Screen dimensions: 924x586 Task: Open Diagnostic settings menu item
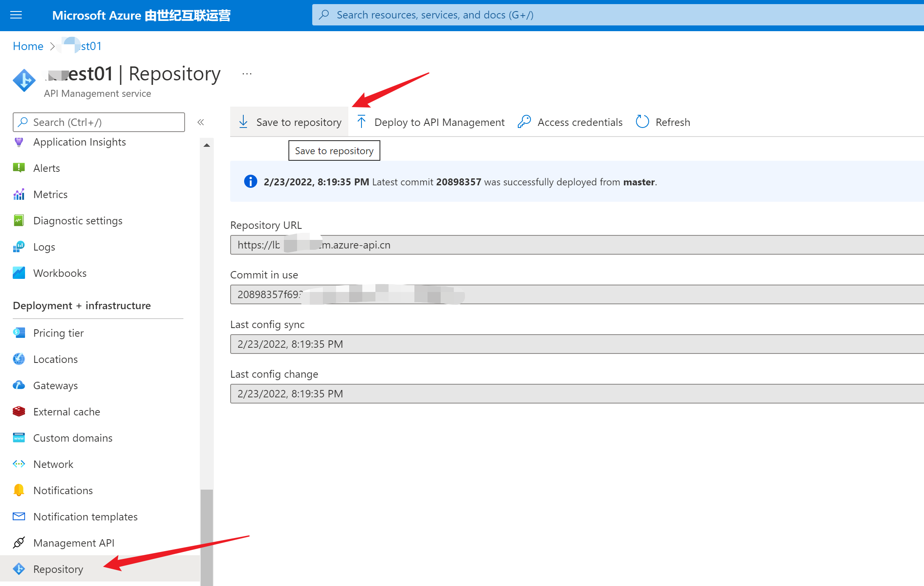click(78, 221)
